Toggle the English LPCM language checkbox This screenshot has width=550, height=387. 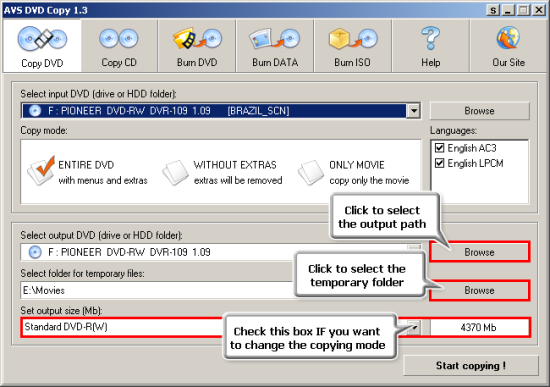coord(440,163)
